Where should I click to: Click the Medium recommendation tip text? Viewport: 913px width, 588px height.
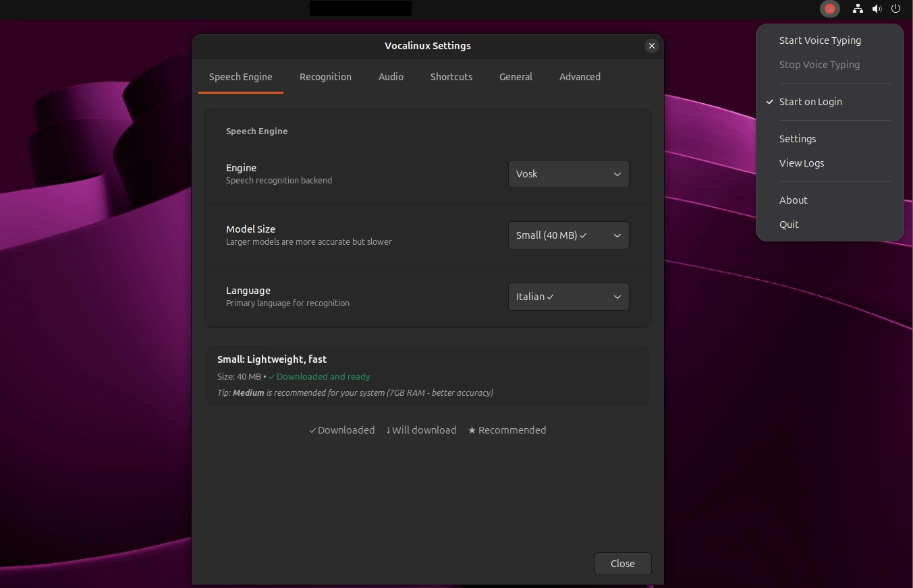355,392
